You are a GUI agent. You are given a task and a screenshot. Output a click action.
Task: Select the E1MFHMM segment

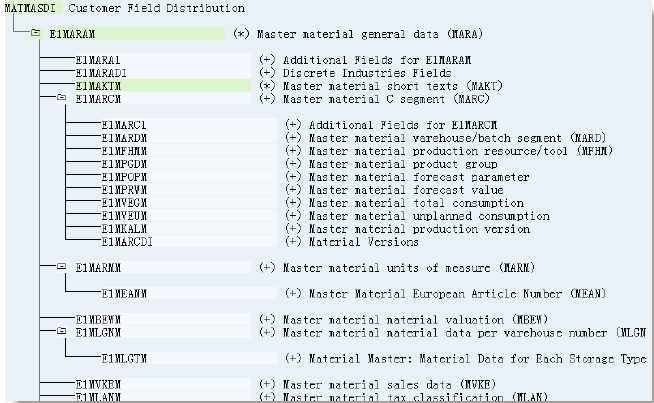click(x=124, y=151)
